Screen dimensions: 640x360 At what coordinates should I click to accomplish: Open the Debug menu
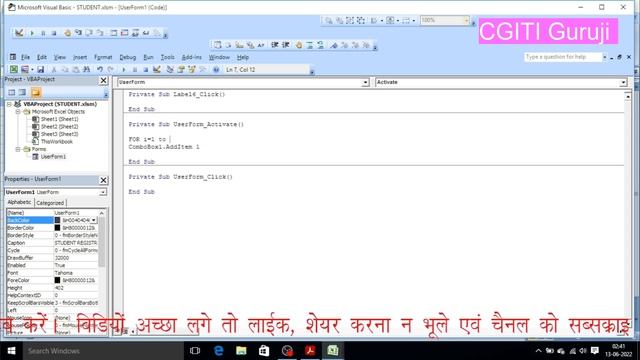pyautogui.click(x=127, y=57)
